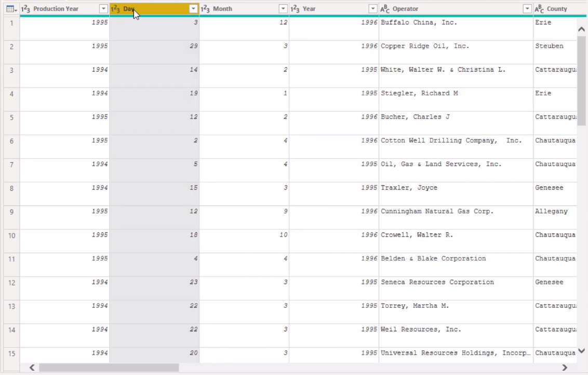The width and height of the screenshot is (588, 375).
Task: Click the Day column data type icon
Action: [x=115, y=9]
